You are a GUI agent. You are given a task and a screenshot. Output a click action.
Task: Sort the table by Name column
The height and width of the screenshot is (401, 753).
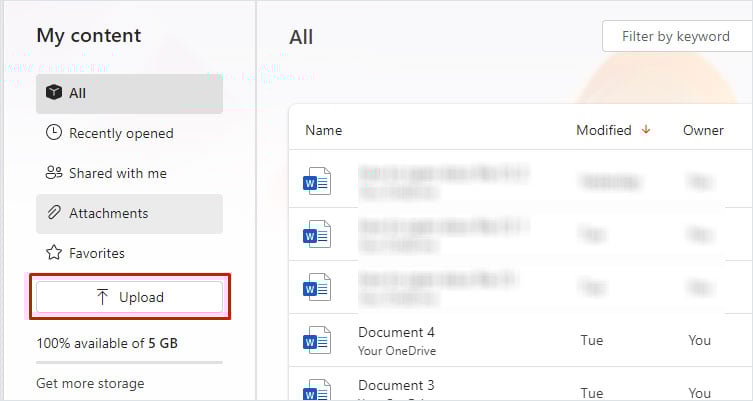(324, 130)
